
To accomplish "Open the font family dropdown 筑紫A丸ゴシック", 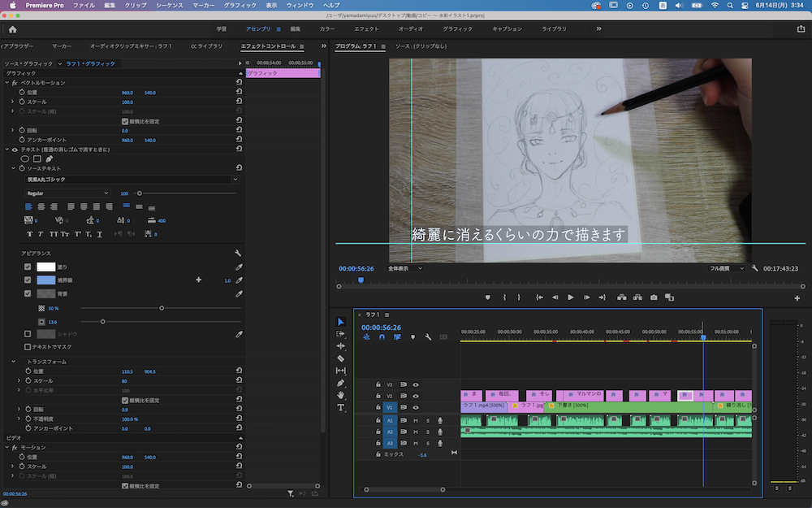I will (x=132, y=179).
